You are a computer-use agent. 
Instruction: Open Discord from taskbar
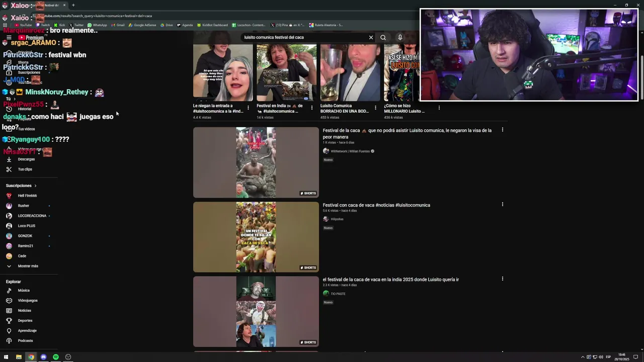[x=43, y=357]
